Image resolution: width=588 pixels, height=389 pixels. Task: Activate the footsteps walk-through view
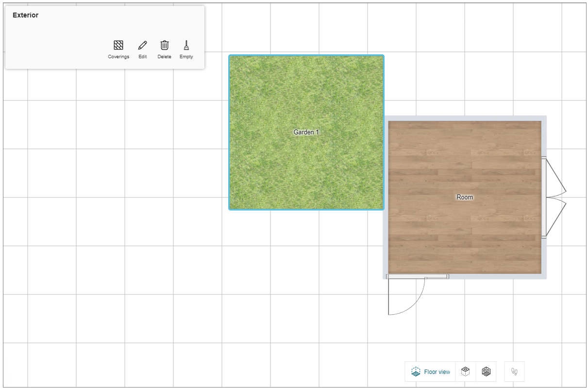(514, 372)
